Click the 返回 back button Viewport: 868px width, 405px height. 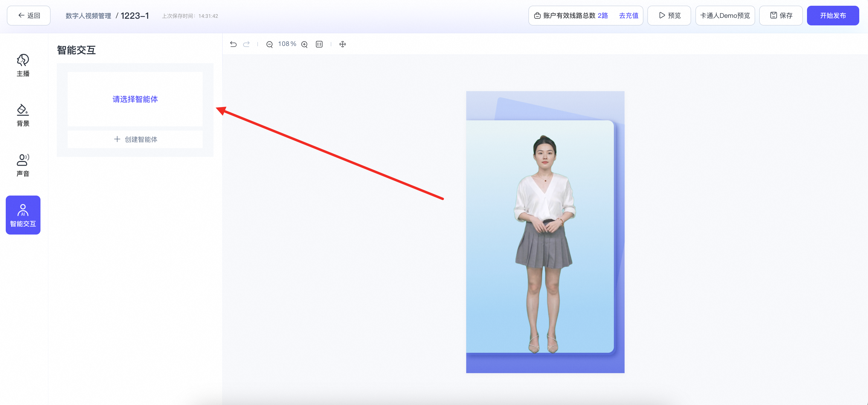point(29,15)
